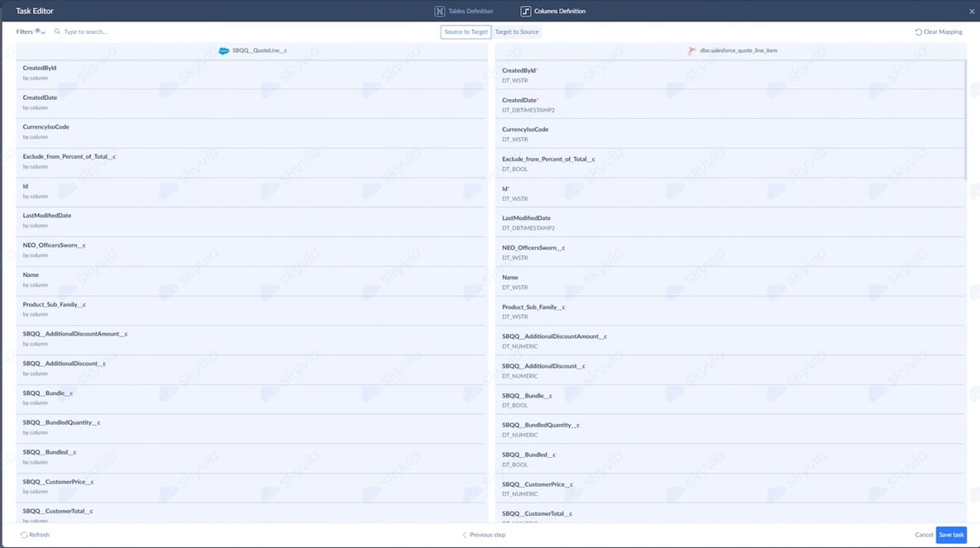
Task: Cancel the task editing
Action: (924, 535)
